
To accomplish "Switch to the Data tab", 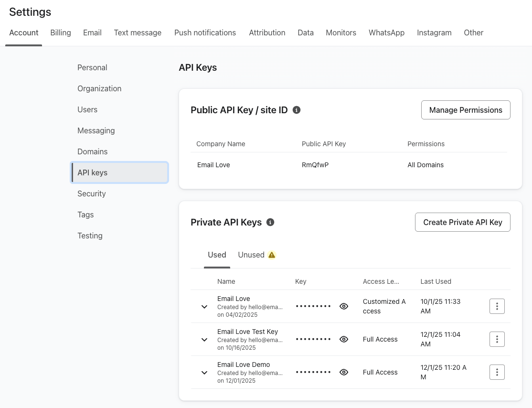I will [306, 32].
